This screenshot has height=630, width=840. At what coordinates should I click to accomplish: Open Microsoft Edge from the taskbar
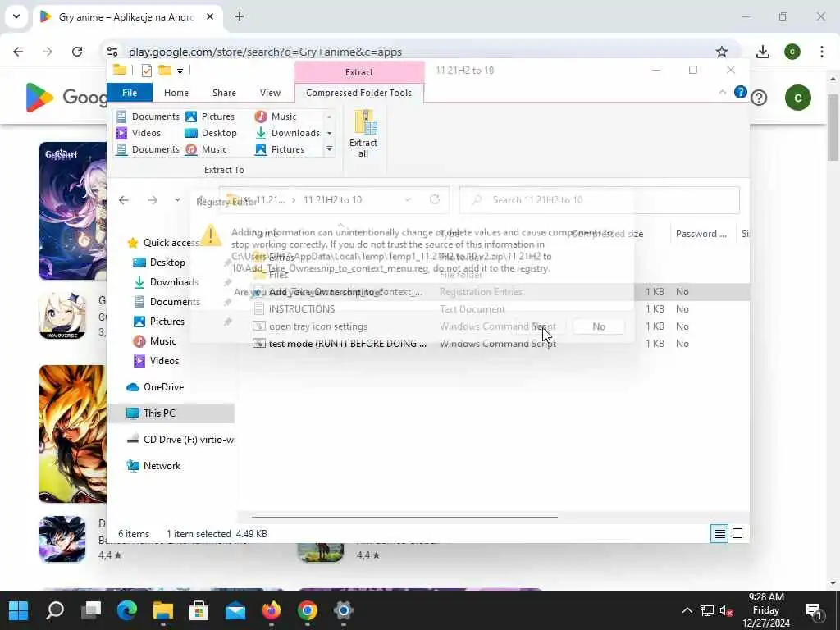click(x=127, y=610)
